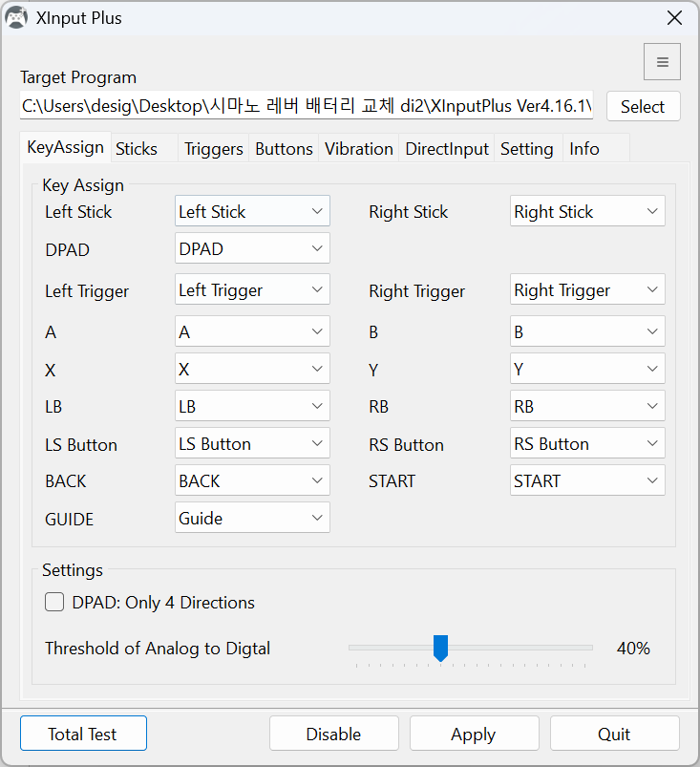Click the Total Test button
The height and width of the screenshot is (767, 700).
click(83, 734)
